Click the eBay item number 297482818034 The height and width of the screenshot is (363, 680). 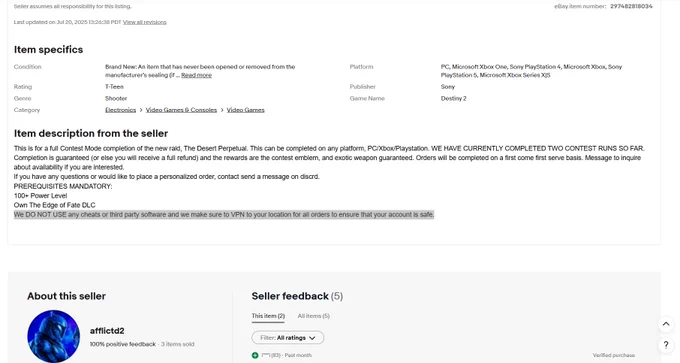coord(631,6)
